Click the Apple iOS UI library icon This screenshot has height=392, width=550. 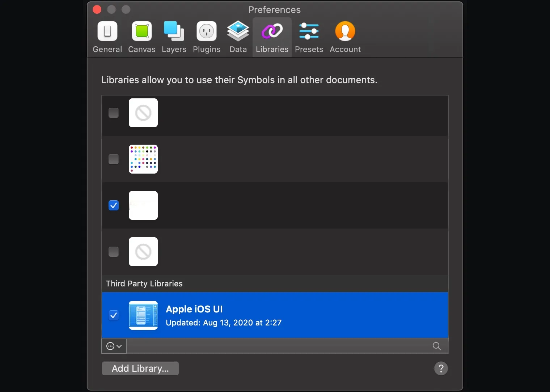coord(143,315)
